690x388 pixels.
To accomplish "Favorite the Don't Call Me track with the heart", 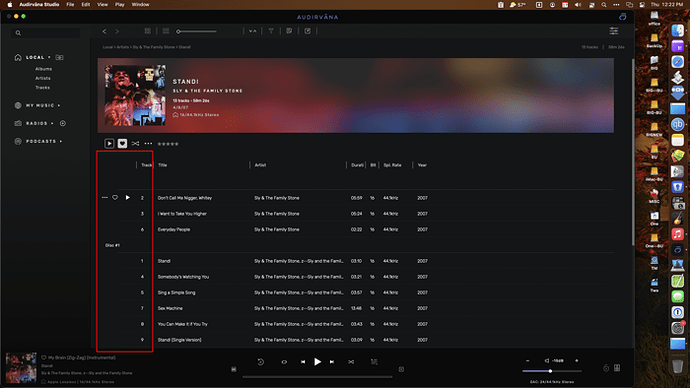I will click(115, 198).
